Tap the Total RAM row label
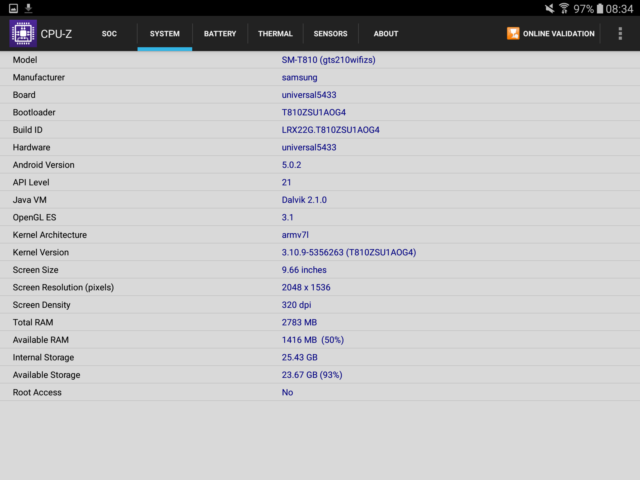 [33, 323]
